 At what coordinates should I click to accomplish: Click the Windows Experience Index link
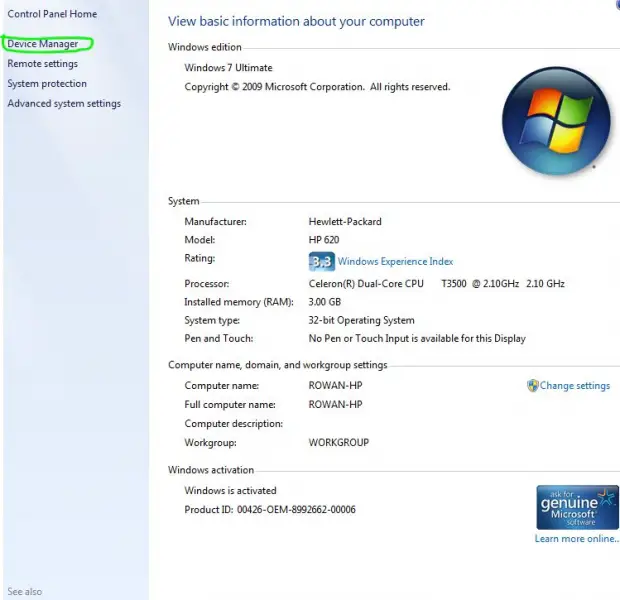[395, 261]
